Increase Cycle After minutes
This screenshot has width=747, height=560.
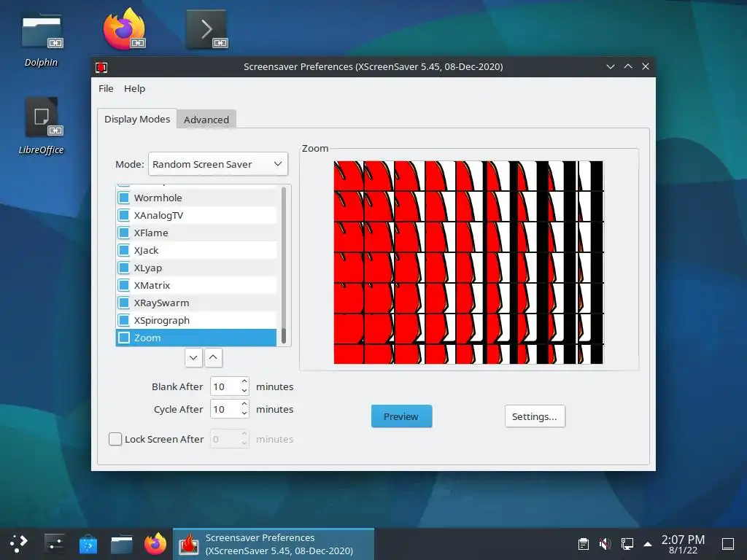click(x=244, y=404)
